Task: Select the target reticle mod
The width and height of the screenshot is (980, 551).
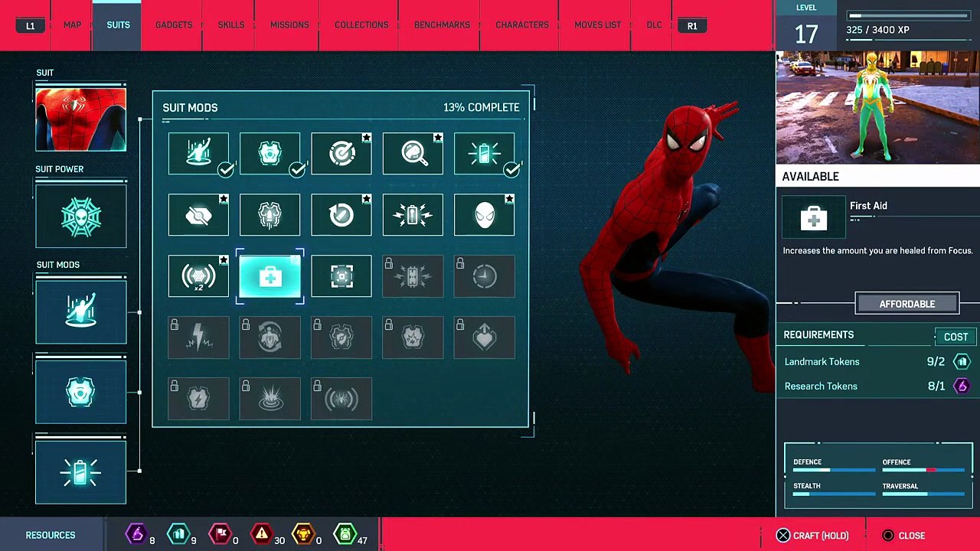Action: tap(341, 153)
